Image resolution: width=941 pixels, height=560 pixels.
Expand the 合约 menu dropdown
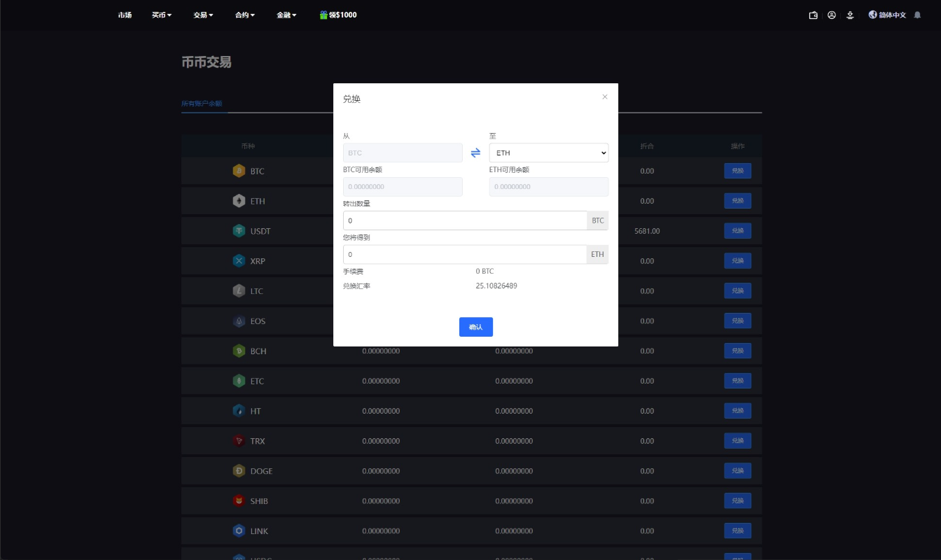245,15
